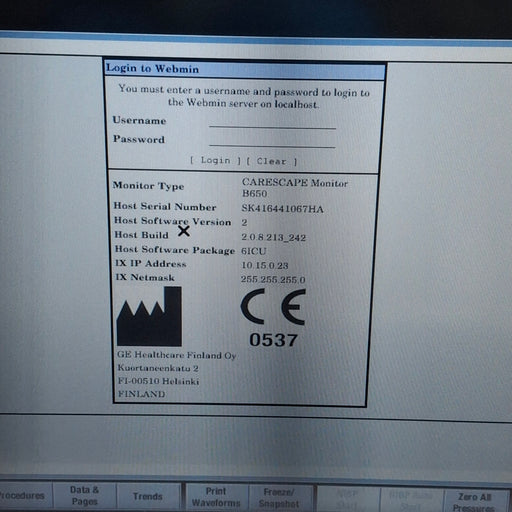This screenshot has width=512, height=512.
Task: Click the Username input field
Action: [x=272, y=122]
